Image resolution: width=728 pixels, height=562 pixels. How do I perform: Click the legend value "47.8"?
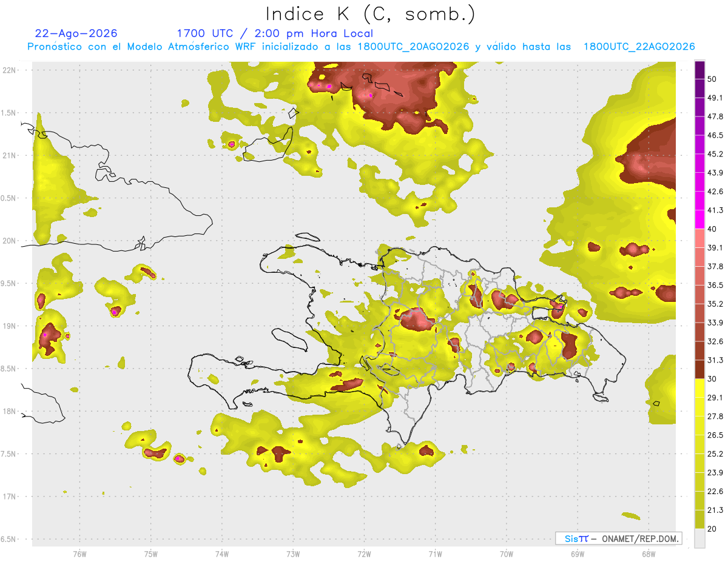(715, 116)
